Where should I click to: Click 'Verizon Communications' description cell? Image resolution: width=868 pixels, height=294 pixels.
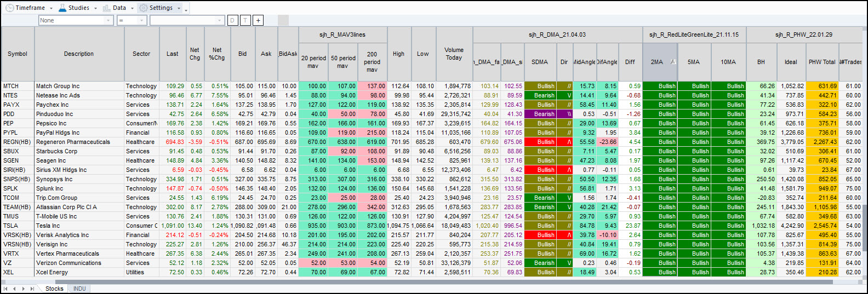pyautogui.click(x=79, y=263)
